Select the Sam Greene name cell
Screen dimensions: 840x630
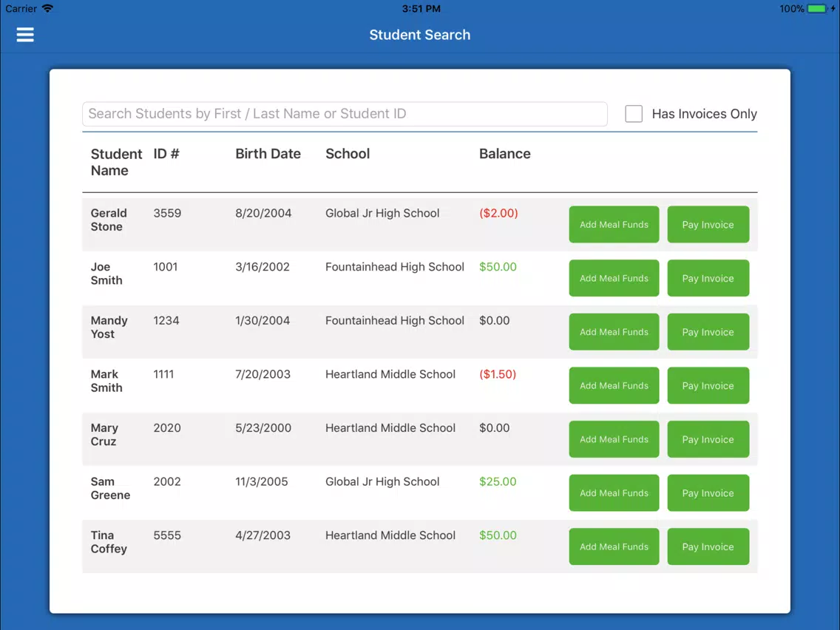pyautogui.click(x=110, y=488)
